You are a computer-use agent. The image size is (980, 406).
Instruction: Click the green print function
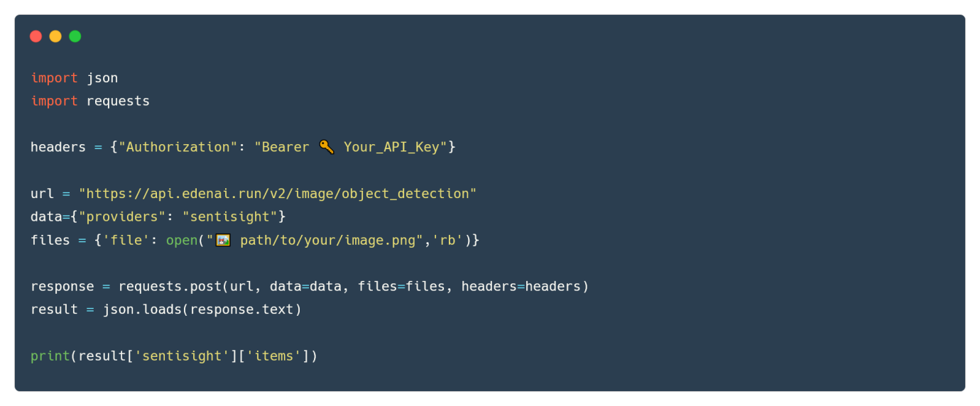click(x=50, y=356)
